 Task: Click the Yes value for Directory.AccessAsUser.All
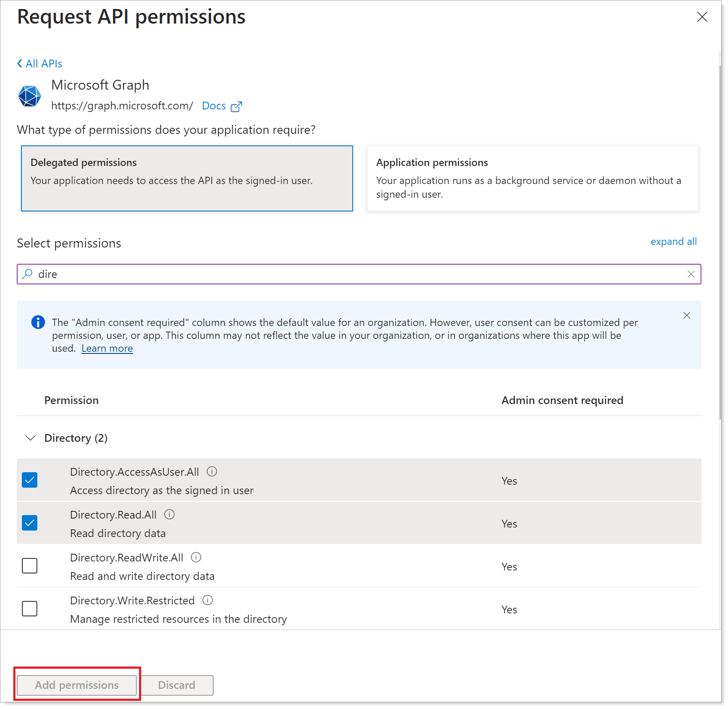[509, 481]
